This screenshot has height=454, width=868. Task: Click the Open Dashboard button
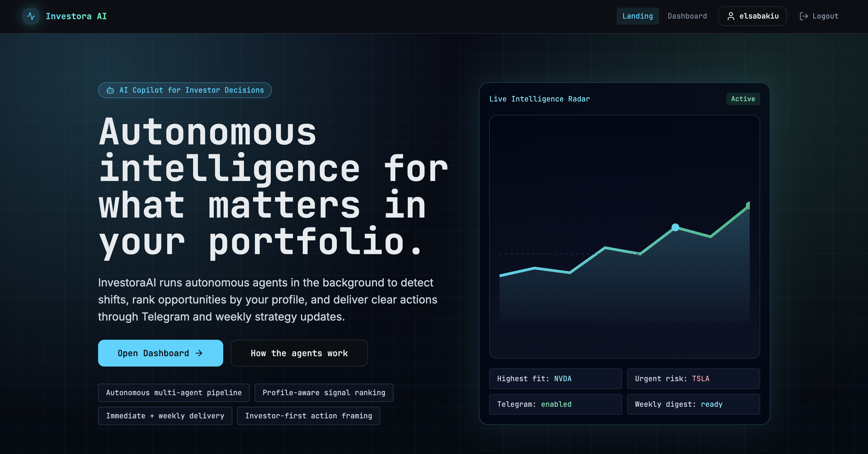pyautogui.click(x=161, y=353)
